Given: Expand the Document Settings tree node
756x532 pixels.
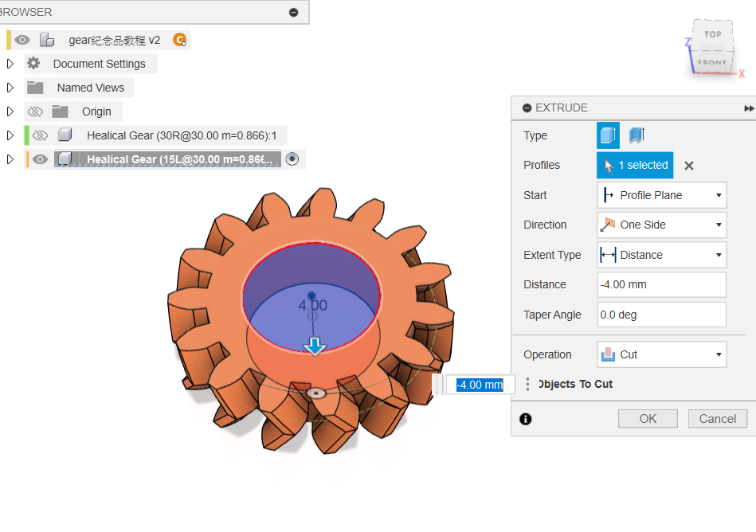Looking at the screenshot, I should coord(10,64).
